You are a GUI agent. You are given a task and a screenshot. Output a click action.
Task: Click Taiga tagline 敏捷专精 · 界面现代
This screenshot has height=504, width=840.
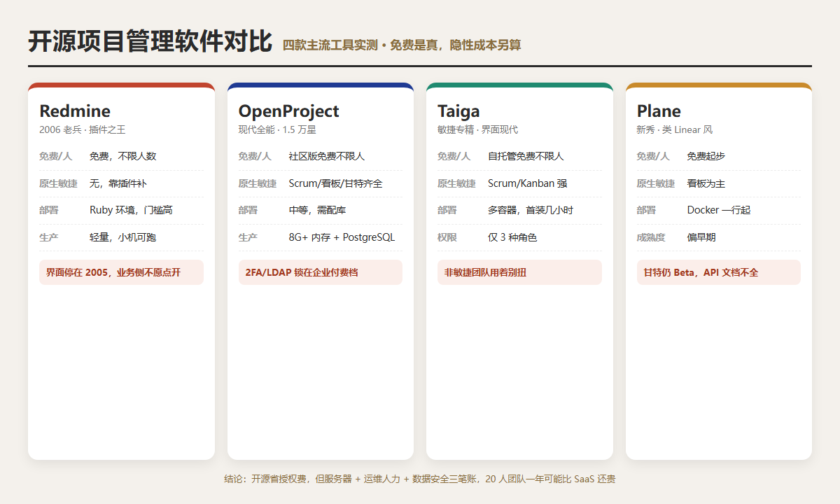[477, 130]
